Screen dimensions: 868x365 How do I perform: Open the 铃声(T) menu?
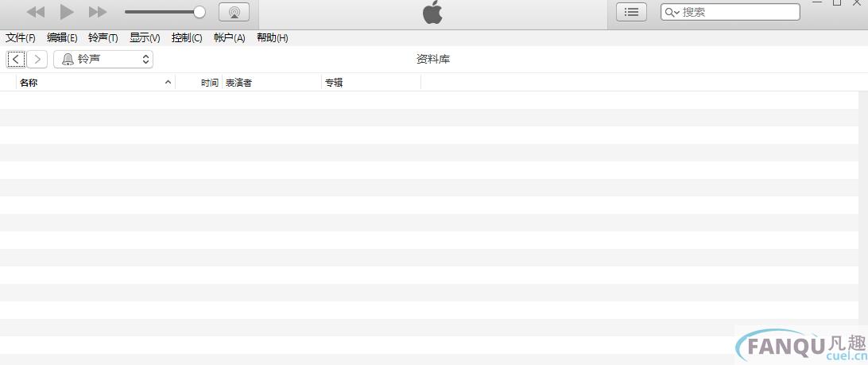coord(103,37)
